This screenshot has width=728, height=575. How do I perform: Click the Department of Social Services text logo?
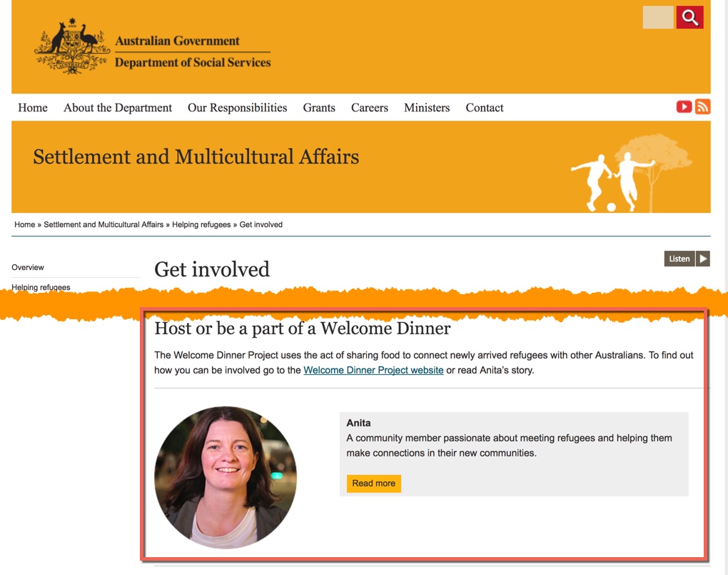point(193,62)
